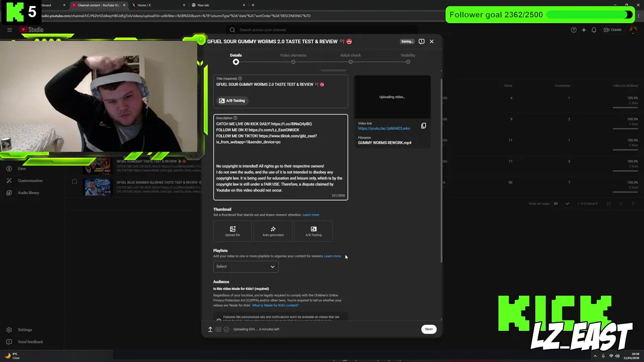Click the Send feedback icon in upload dialog header
644x362 pixels.
coord(422,41)
